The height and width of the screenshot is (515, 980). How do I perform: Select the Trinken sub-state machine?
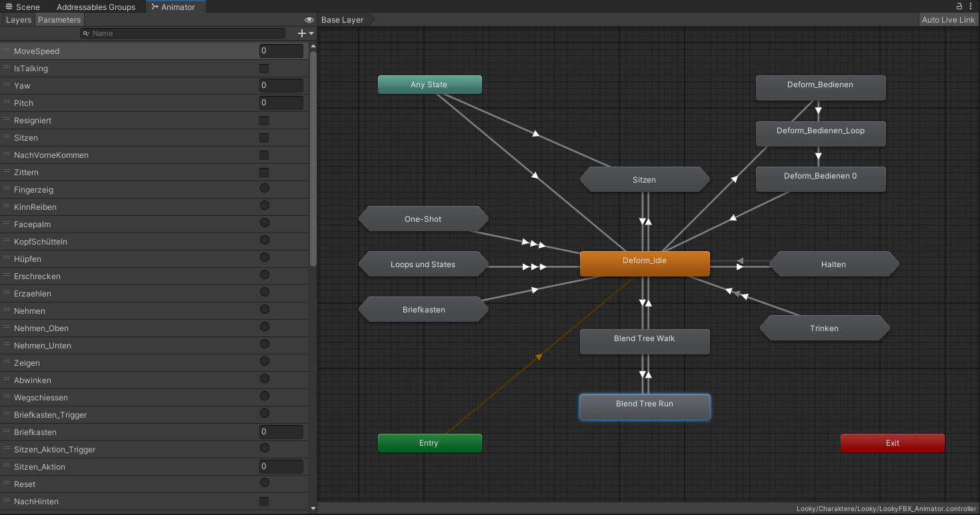(x=825, y=328)
